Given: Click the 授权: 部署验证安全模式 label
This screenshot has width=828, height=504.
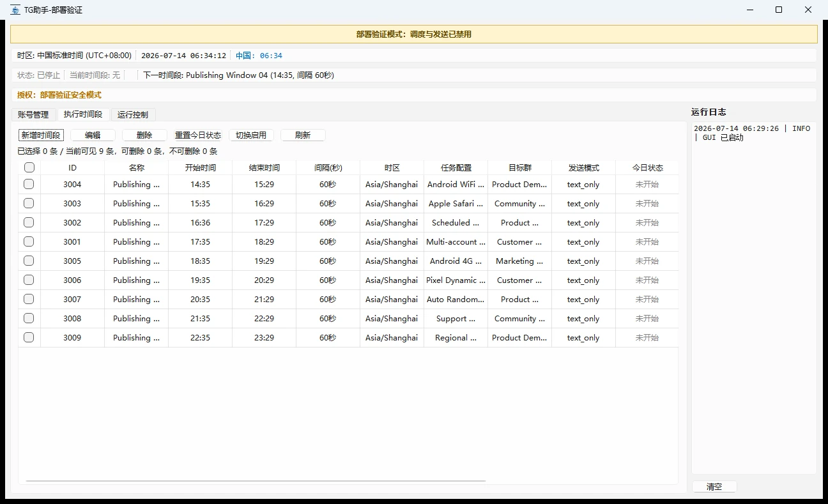Looking at the screenshot, I should click(x=59, y=95).
